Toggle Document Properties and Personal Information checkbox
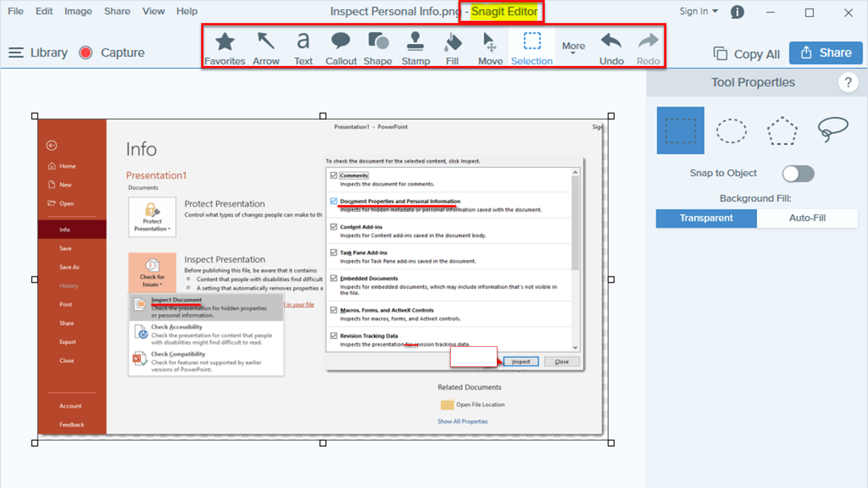The image size is (868, 488). coord(334,201)
